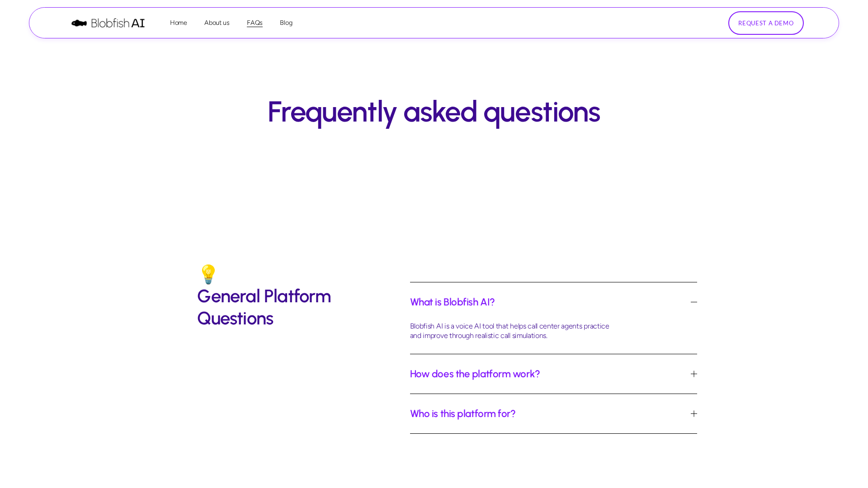Screen dimensions: 868x488
Task: Click the plus icon for 'Who is this platform for?'
Action: click(693, 414)
